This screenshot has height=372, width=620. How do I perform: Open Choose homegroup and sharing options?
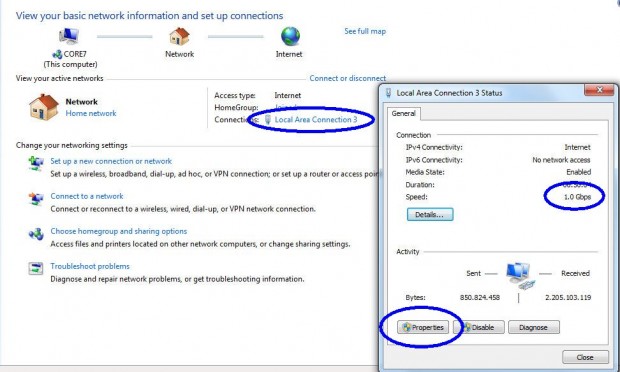click(x=119, y=231)
